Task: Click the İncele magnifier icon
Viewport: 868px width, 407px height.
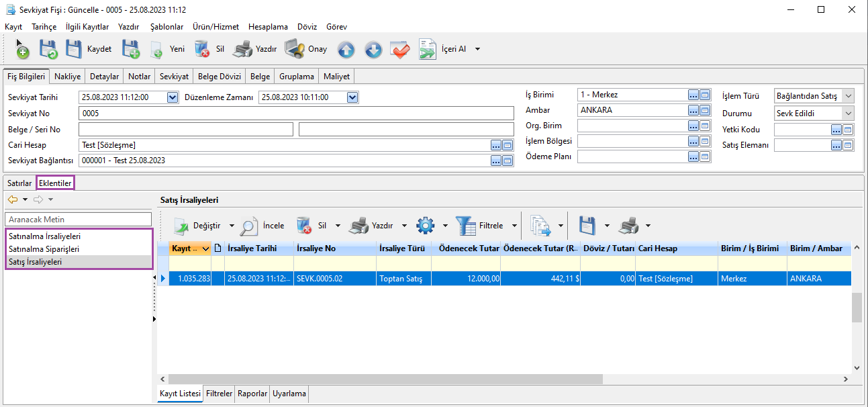Action: click(250, 226)
